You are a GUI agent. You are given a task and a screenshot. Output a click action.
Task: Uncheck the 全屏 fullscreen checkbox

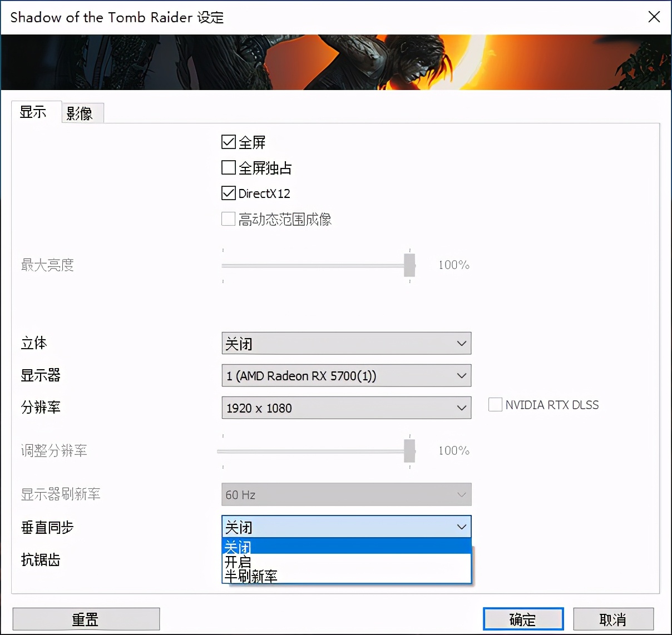(x=228, y=142)
